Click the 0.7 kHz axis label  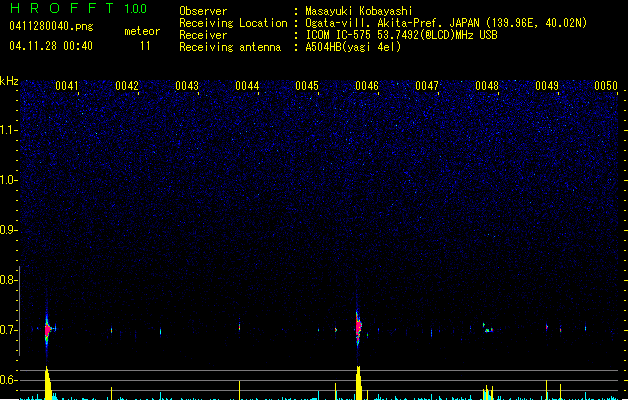click(7, 330)
